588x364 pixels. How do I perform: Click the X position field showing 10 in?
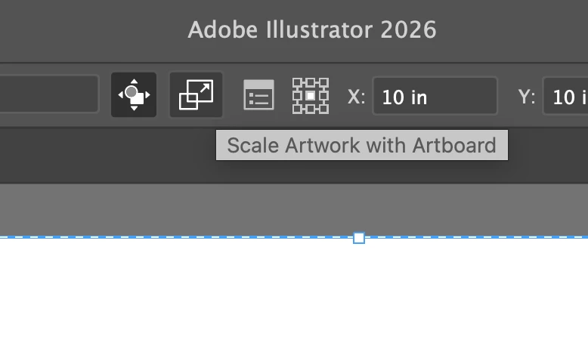(x=435, y=96)
